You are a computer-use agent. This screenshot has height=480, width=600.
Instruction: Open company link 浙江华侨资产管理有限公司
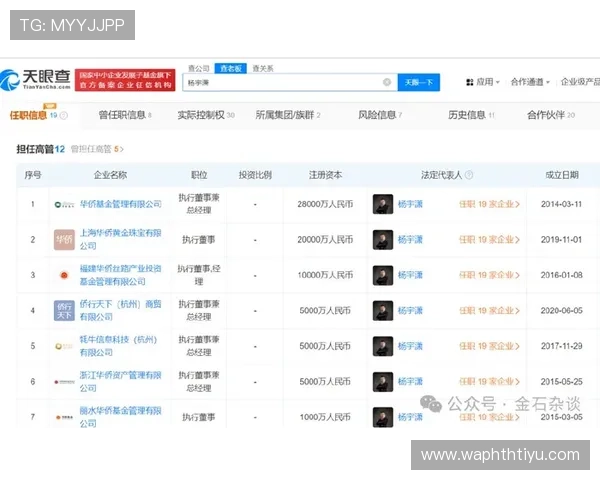pos(121,382)
